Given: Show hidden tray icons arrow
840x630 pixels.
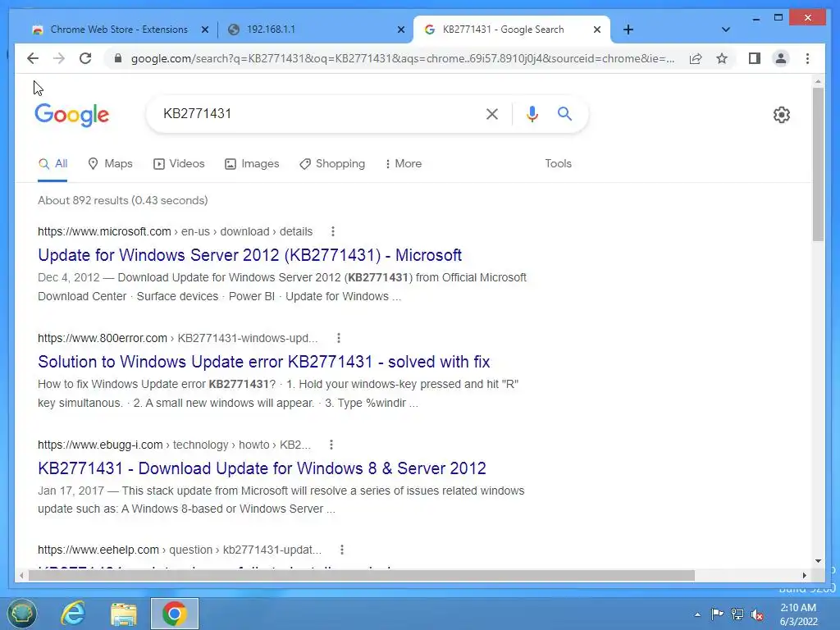Looking at the screenshot, I should click(697, 614).
